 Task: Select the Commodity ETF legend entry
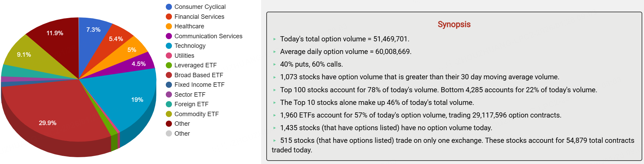[196, 114]
